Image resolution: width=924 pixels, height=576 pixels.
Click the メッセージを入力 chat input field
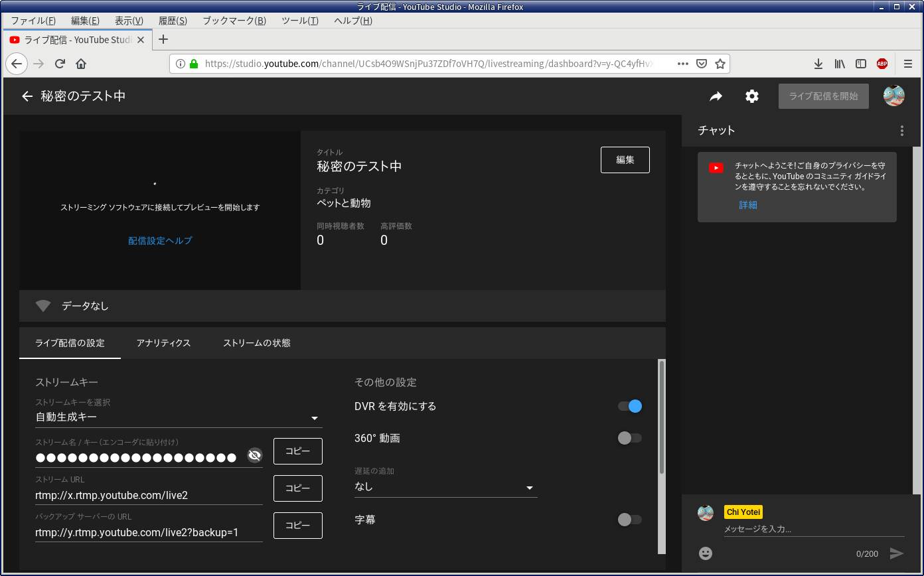pos(814,529)
